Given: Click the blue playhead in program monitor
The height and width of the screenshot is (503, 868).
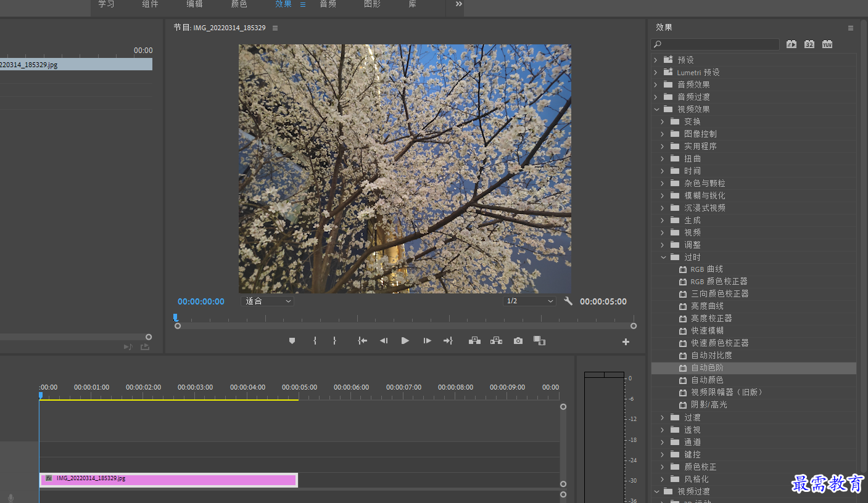Looking at the screenshot, I should pos(175,317).
